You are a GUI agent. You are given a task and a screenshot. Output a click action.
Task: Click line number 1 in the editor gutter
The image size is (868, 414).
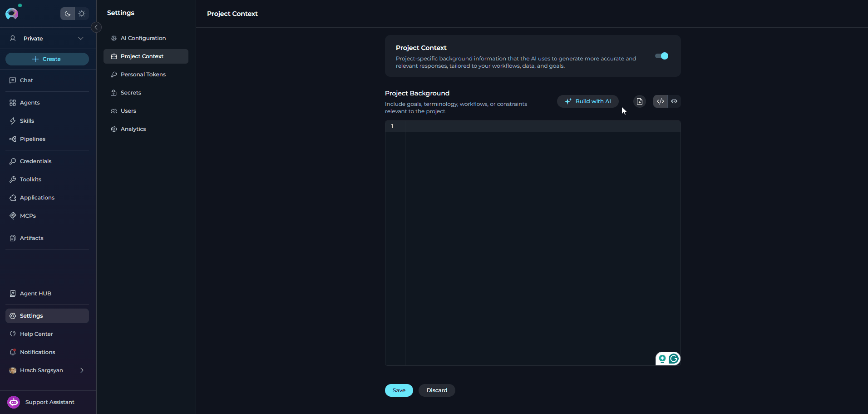pyautogui.click(x=392, y=126)
